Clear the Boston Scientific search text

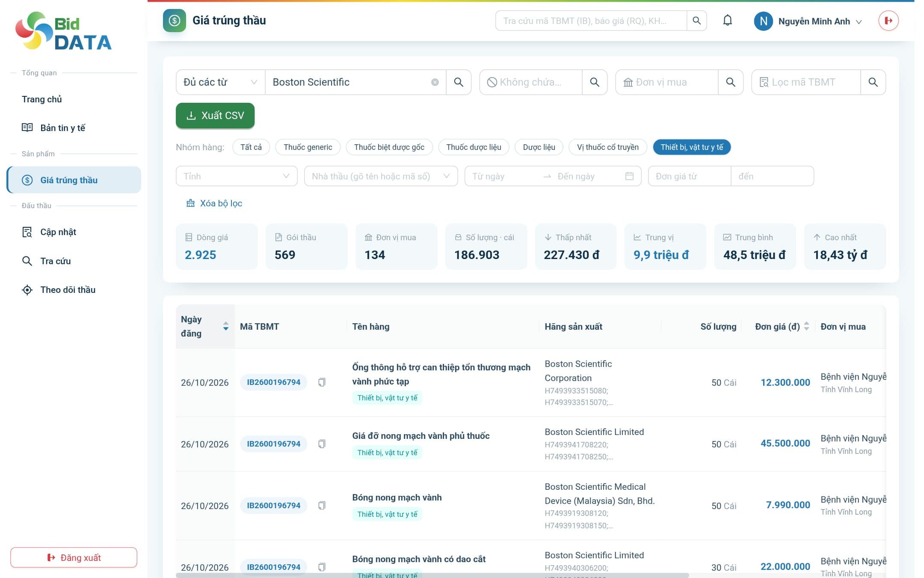pos(435,82)
